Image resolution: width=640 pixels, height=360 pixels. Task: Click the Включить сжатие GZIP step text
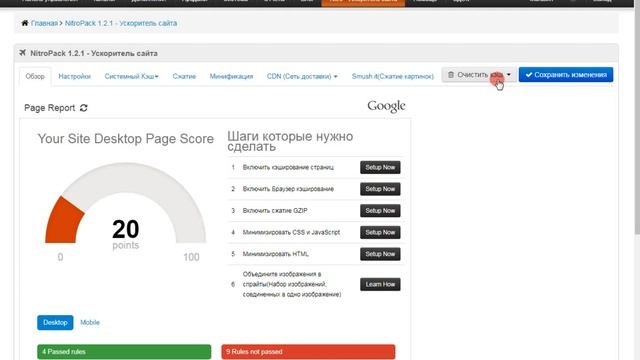(275, 211)
